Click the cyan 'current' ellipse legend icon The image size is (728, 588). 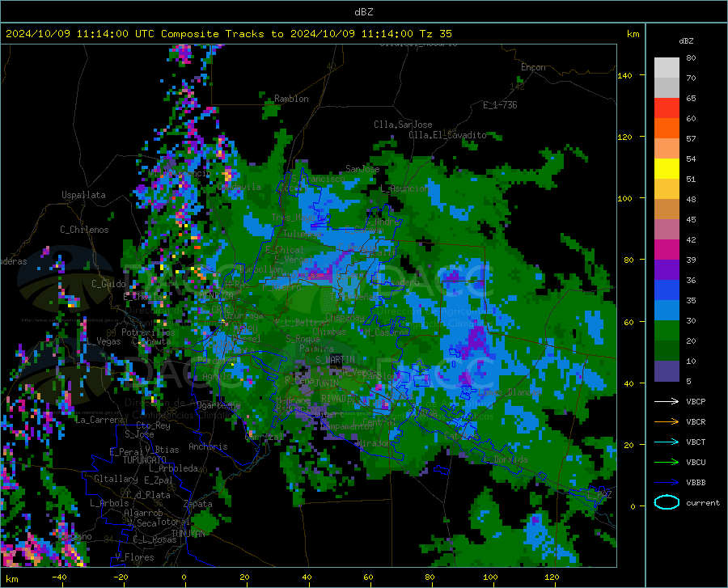pyautogui.click(x=667, y=502)
